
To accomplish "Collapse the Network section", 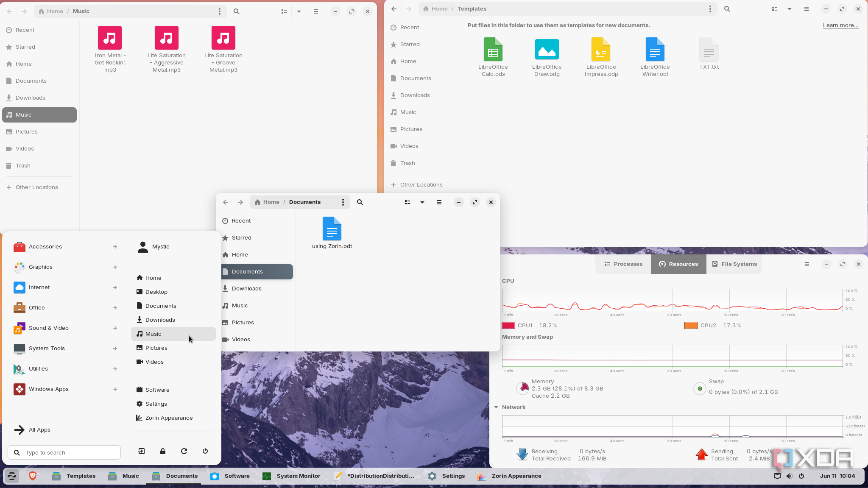I will [496, 407].
